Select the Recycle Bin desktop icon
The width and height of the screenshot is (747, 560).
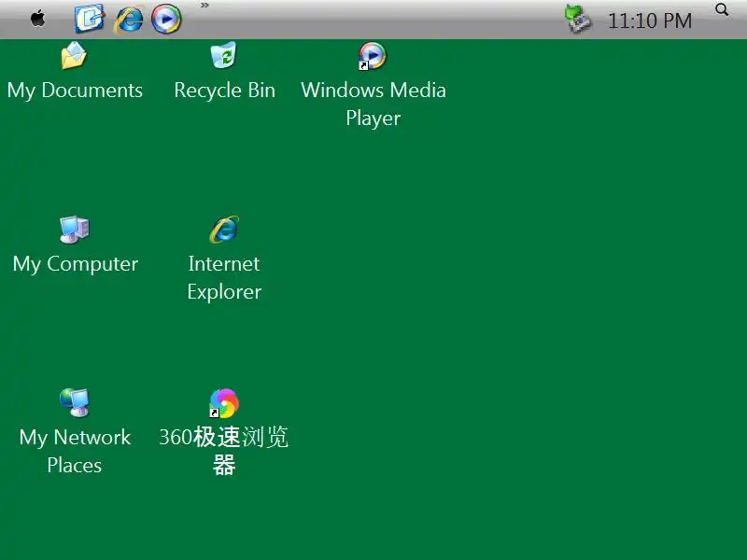(224, 55)
